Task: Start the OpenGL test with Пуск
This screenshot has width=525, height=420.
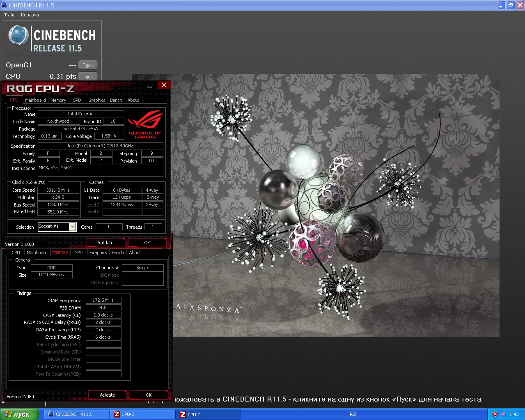Action: pyautogui.click(x=88, y=65)
